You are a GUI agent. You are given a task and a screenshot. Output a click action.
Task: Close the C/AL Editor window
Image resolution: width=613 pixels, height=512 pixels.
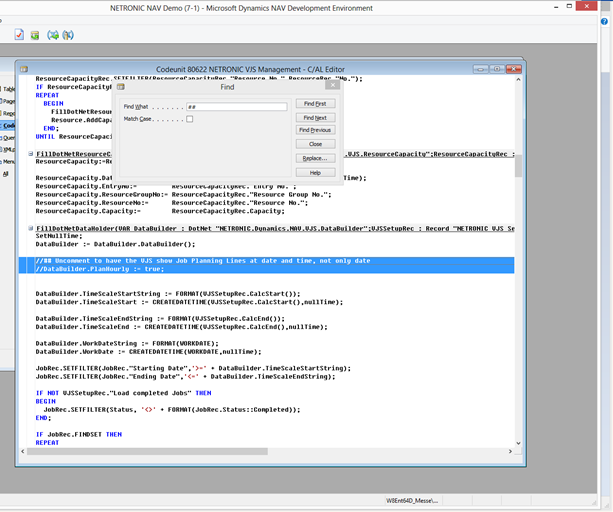point(514,69)
